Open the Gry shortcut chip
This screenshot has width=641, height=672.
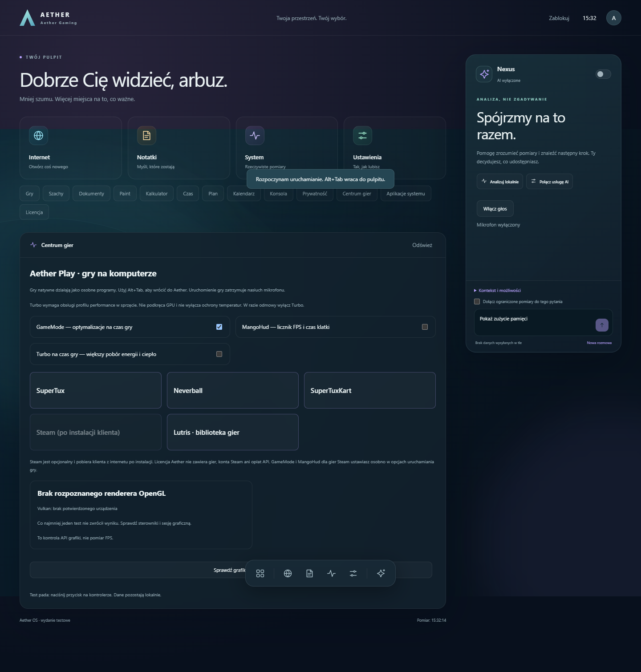(x=29, y=194)
